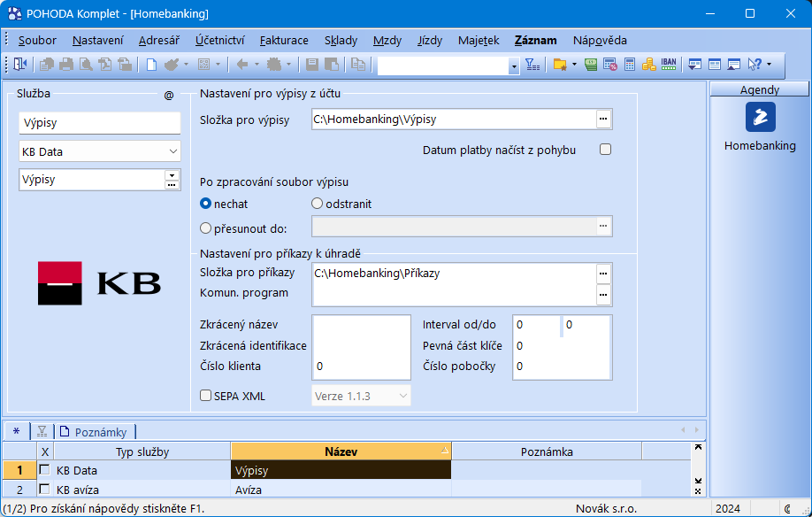Click the @ symbol next to Služba
The image size is (812, 517).
pyautogui.click(x=169, y=96)
